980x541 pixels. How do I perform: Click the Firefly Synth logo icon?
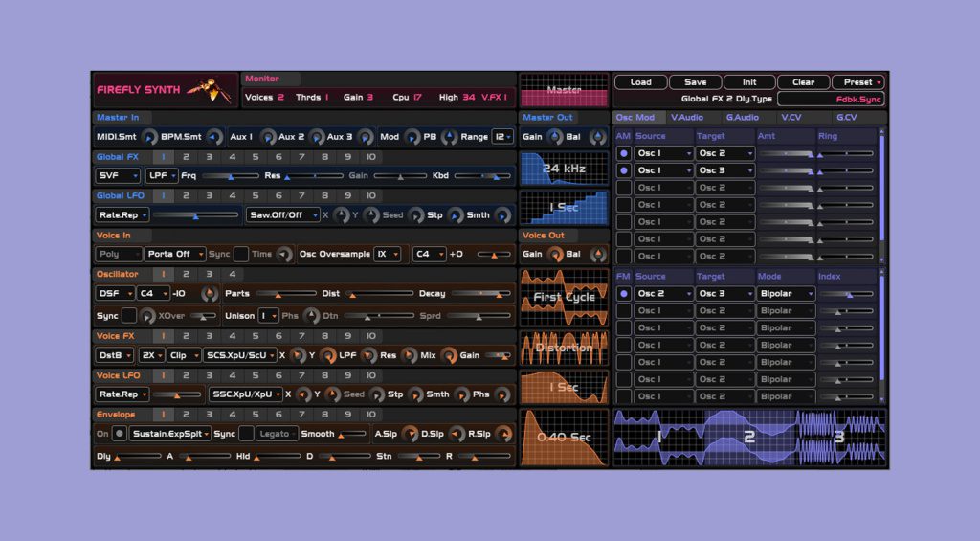208,90
